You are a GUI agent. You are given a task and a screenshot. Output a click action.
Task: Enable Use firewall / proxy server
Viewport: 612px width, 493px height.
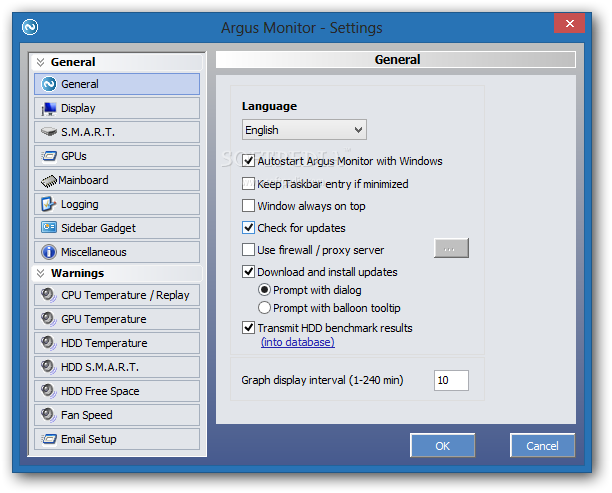248,250
